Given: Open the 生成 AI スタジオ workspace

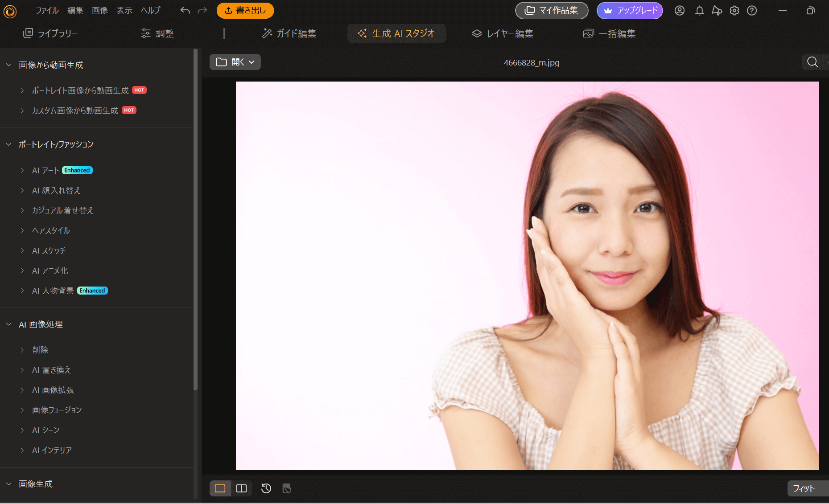Looking at the screenshot, I should pyautogui.click(x=396, y=33).
